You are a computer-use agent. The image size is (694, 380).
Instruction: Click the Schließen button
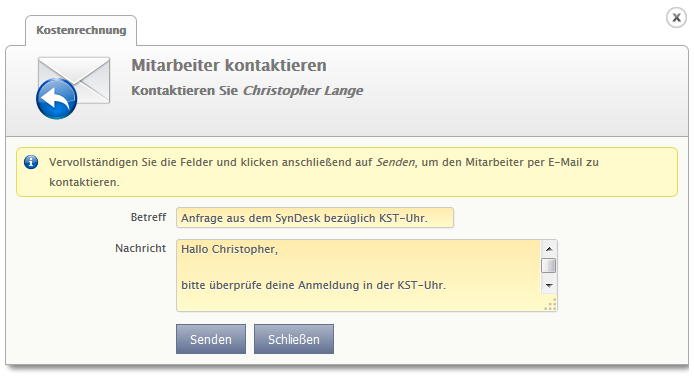(293, 339)
